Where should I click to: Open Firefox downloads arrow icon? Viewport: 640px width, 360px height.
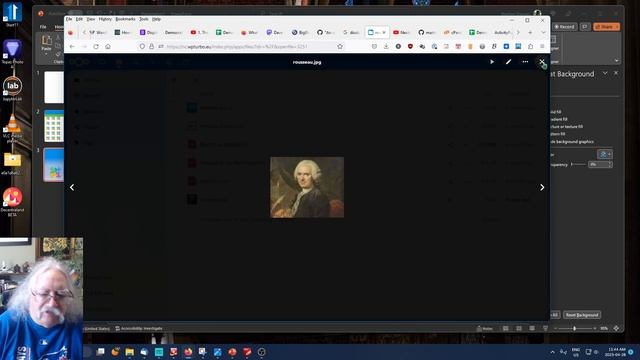pyautogui.click(x=386, y=47)
